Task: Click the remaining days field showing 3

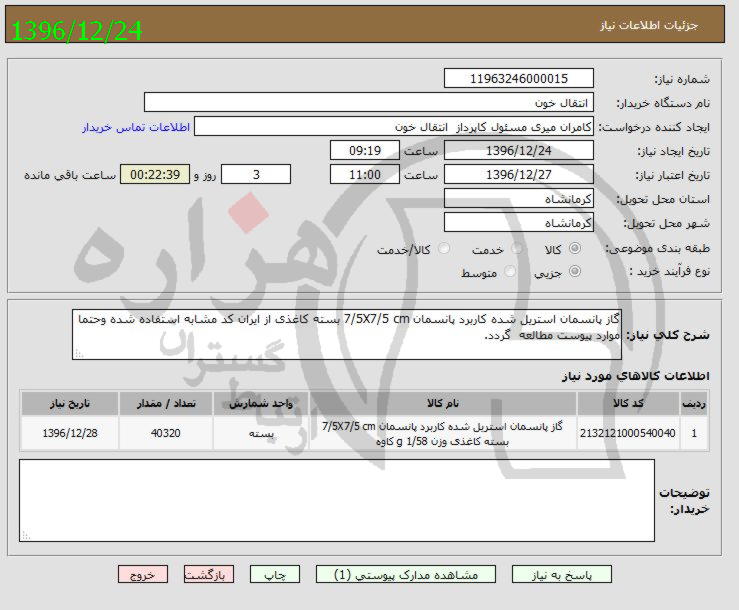Action: [x=256, y=174]
